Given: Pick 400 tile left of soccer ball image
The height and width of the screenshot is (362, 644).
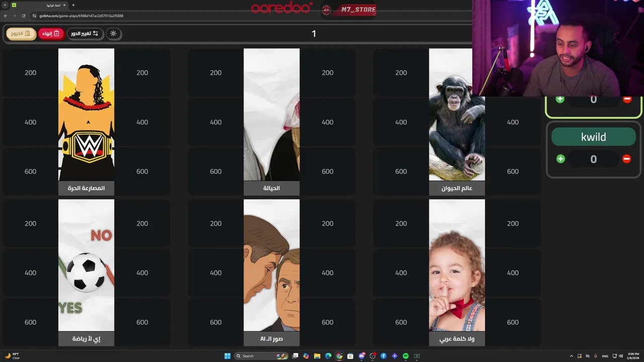Looking at the screenshot, I should tap(31, 273).
